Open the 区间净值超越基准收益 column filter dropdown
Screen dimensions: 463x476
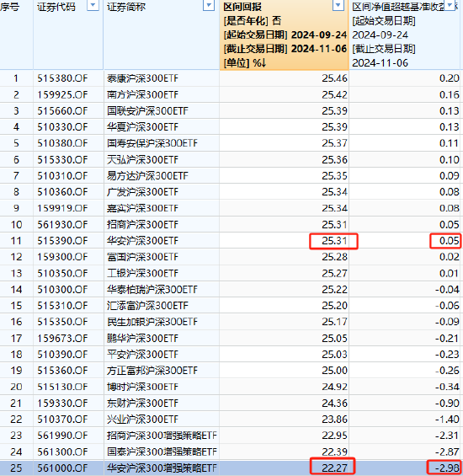click(450, 5)
